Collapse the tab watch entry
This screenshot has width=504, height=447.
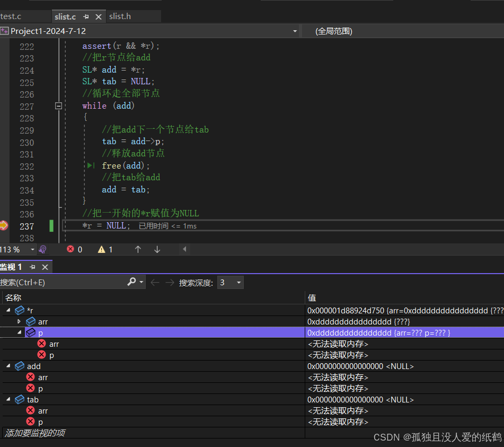[8, 399]
